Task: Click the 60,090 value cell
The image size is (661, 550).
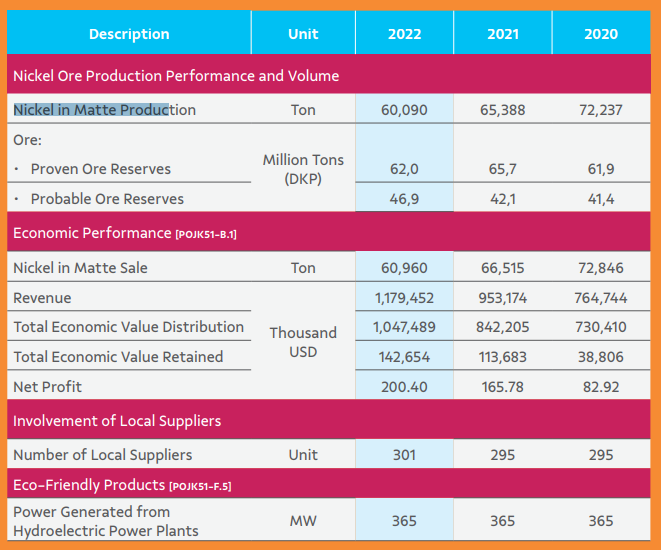Action: tap(404, 110)
